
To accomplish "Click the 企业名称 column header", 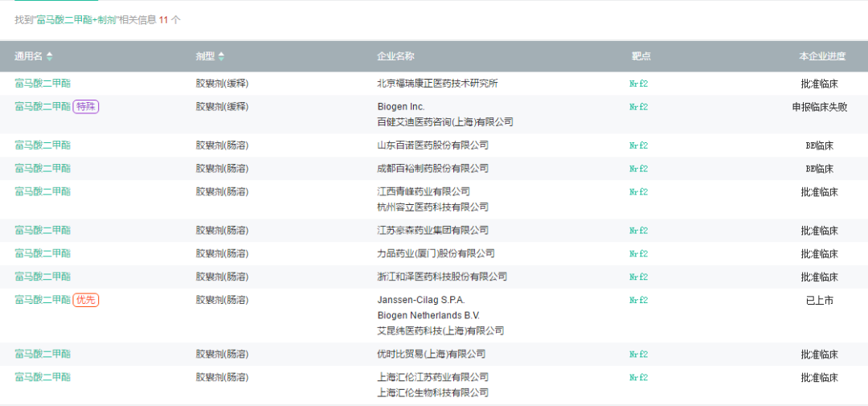I will 395,56.
